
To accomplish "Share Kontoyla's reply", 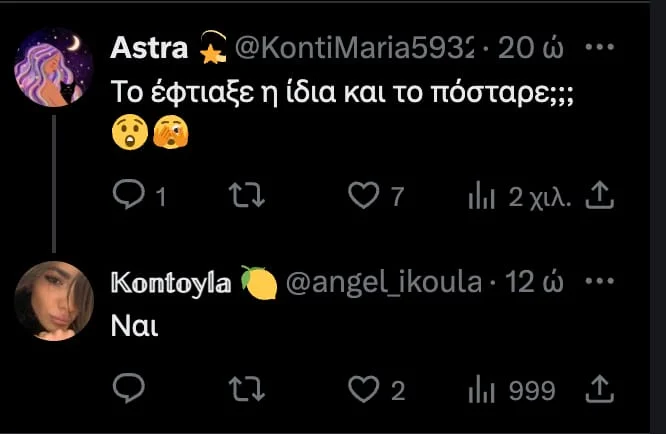I will click(597, 389).
